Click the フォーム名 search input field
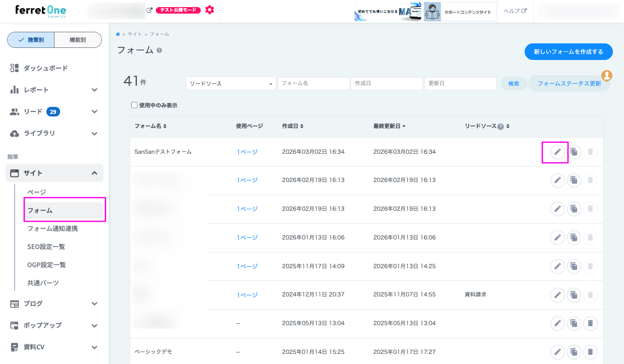624x364 pixels. 313,84
